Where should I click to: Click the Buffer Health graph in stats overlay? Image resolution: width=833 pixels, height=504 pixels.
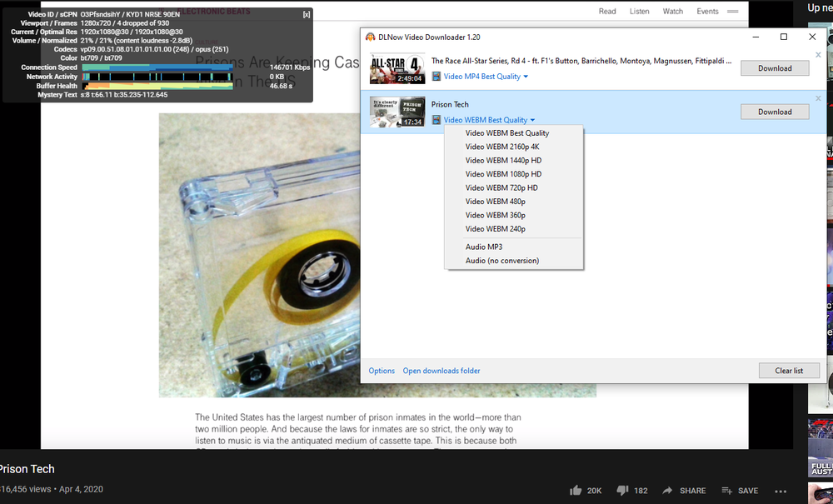click(157, 86)
